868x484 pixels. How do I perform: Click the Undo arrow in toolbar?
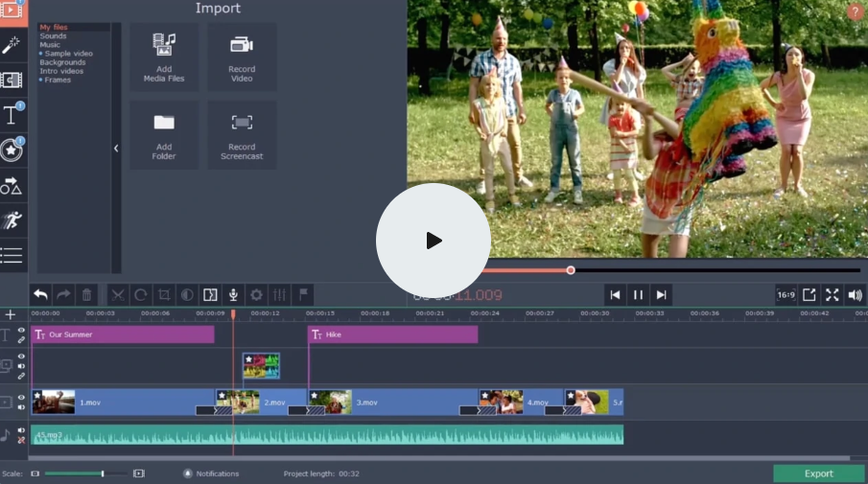40,295
